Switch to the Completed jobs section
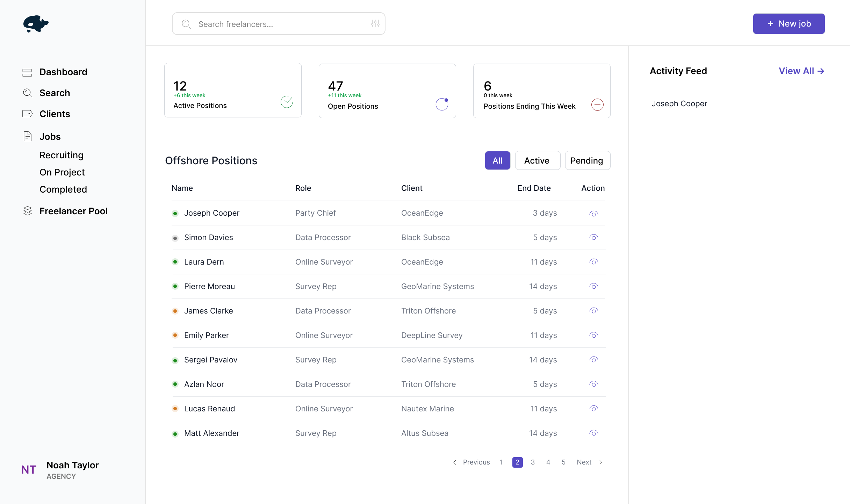This screenshot has height=504, width=850. click(63, 189)
